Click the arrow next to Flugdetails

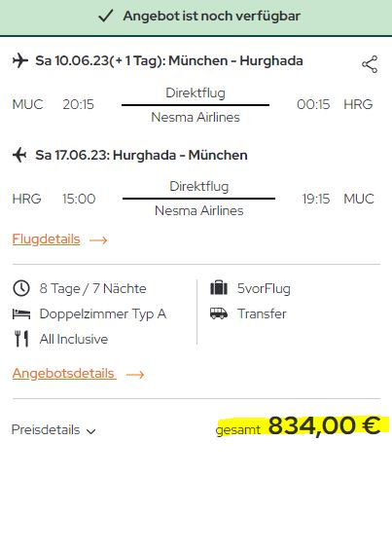tap(98, 240)
